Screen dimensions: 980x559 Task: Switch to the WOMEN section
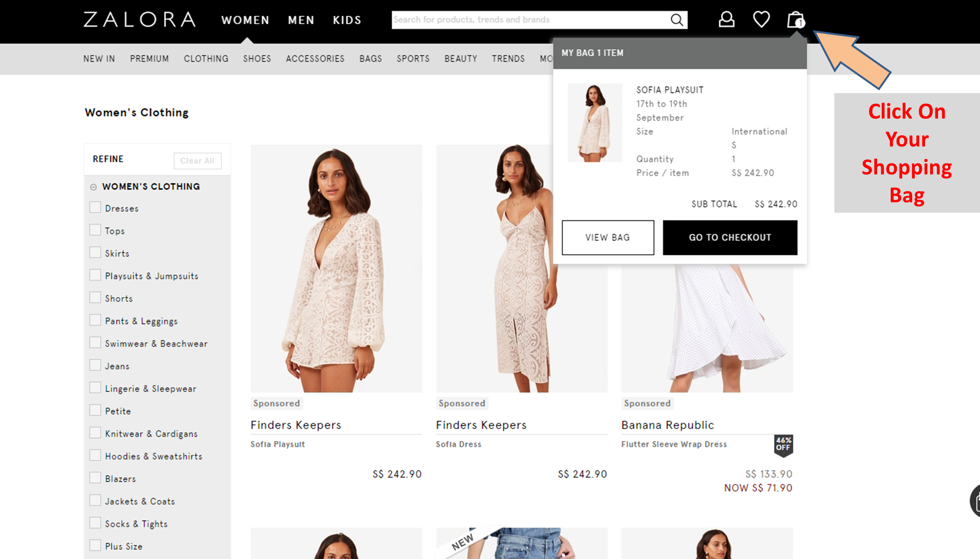tap(245, 20)
